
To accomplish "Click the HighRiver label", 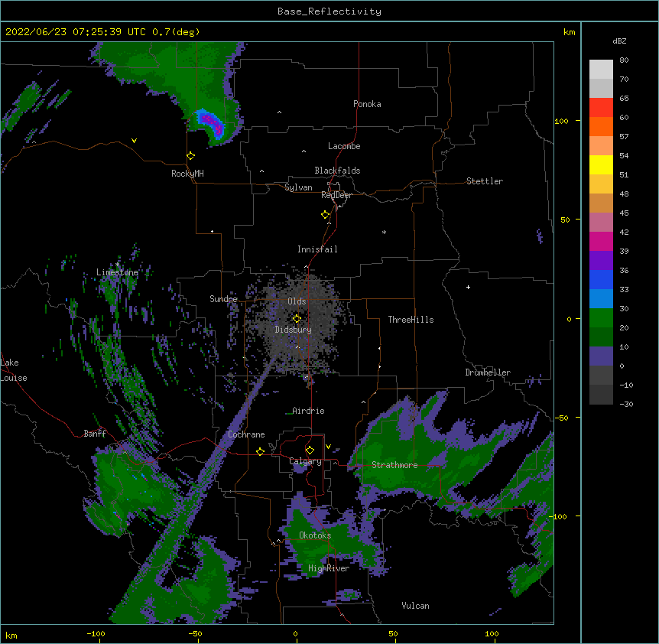I will tap(329, 568).
